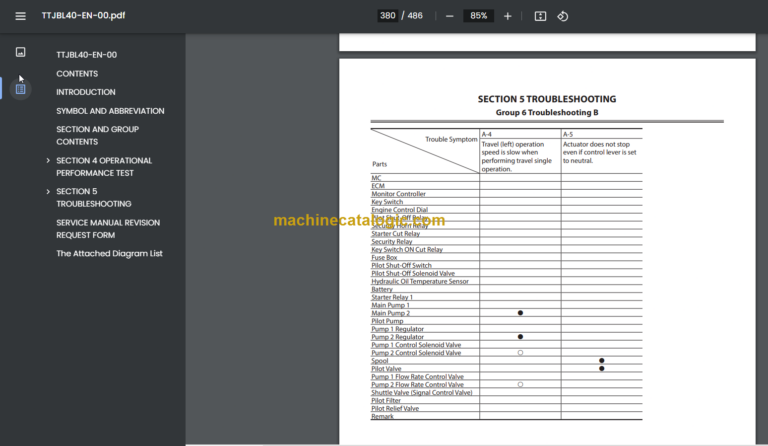Click the rotate counterclockwise icon
Viewport: 768px width, 446px height.
(562, 16)
